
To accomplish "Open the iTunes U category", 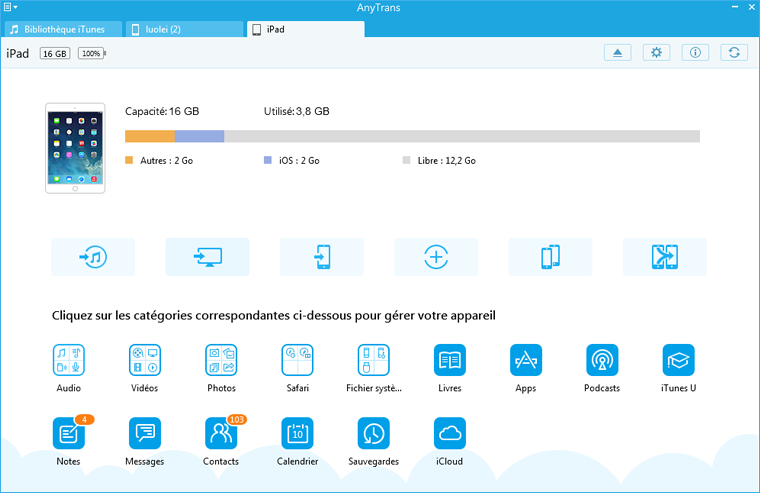I will (x=678, y=360).
